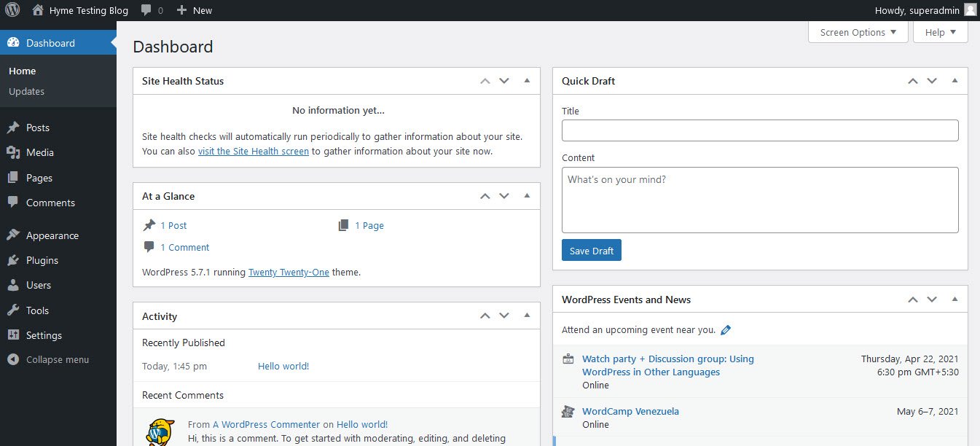Click the Plugins plug icon in sidebar

point(13,260)
